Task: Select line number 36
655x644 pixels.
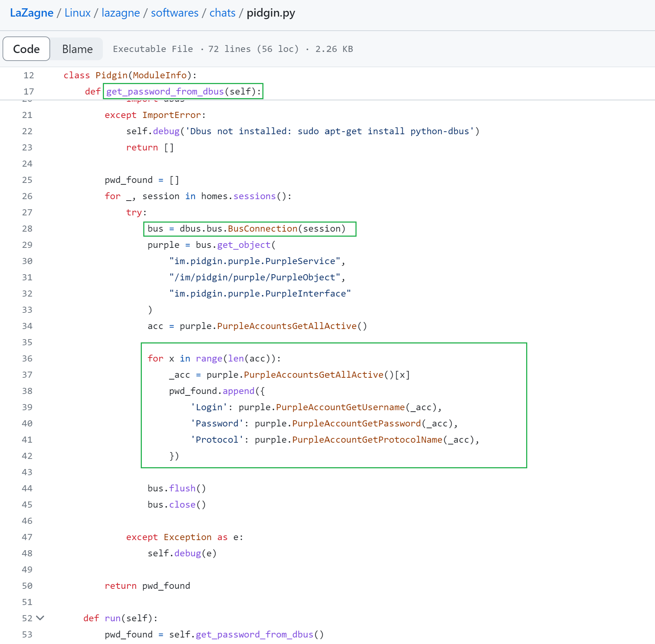Action: point(27,359)
